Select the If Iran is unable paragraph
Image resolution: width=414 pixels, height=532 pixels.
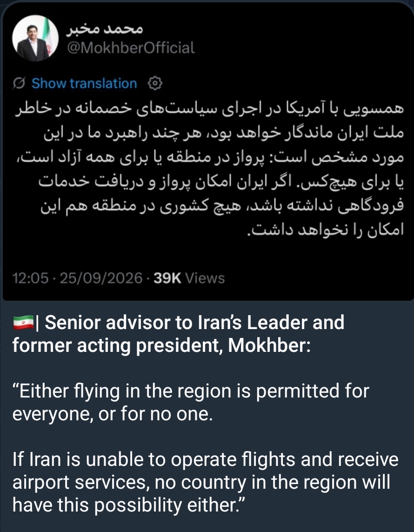[206, 482]
